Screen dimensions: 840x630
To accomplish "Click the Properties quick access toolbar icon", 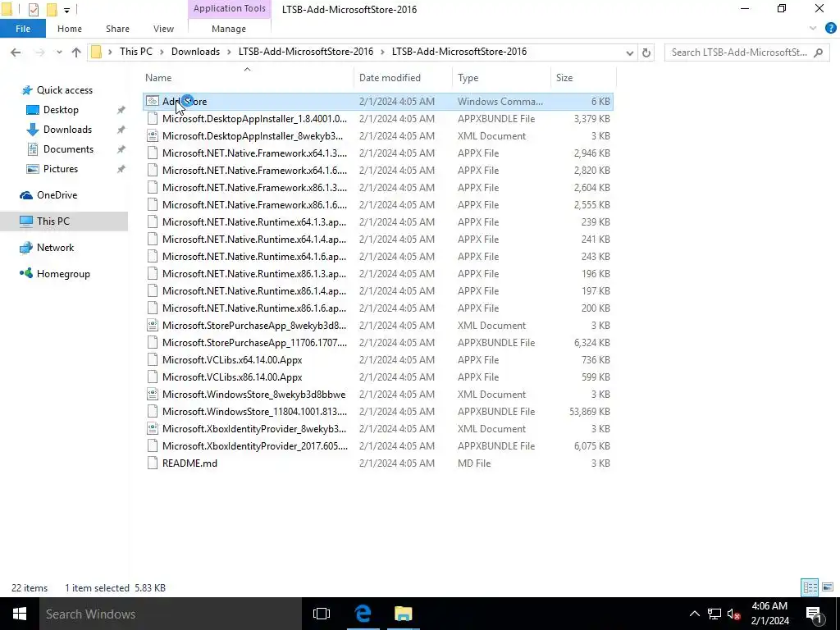I will (33, 9).
